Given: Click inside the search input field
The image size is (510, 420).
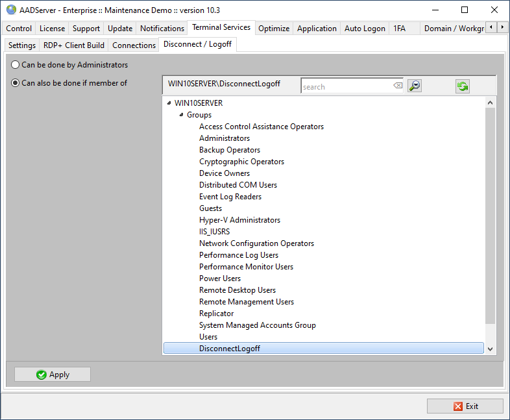Looking at the screenshot, I should [x=347, y=86].
